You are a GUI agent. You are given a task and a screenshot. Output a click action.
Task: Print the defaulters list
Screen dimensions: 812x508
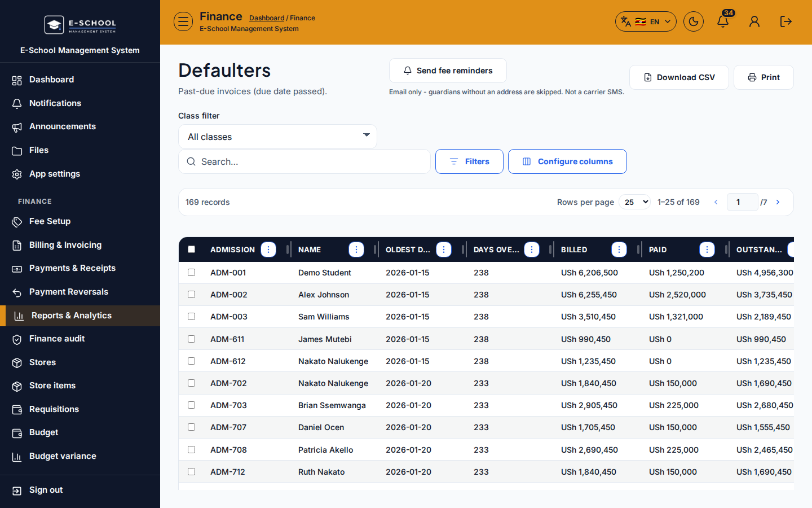point(764,77)
